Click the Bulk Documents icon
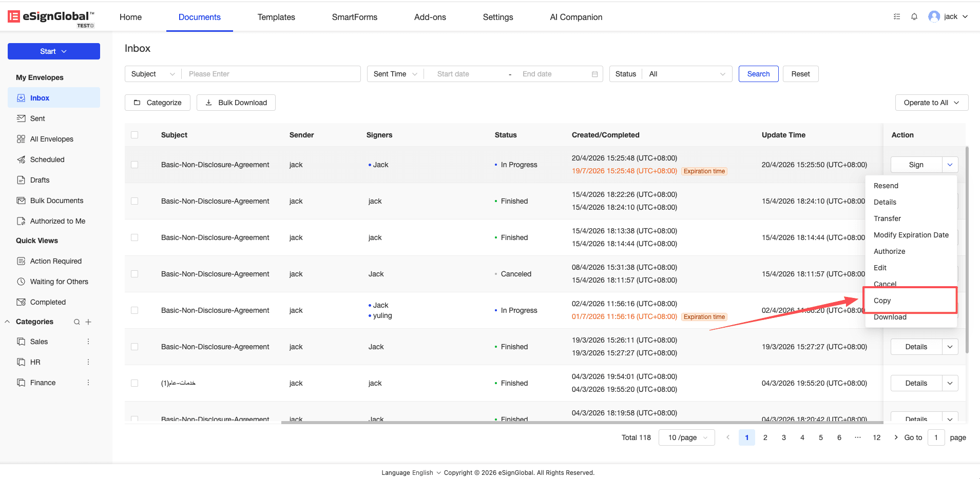 (x=21, y=201)
